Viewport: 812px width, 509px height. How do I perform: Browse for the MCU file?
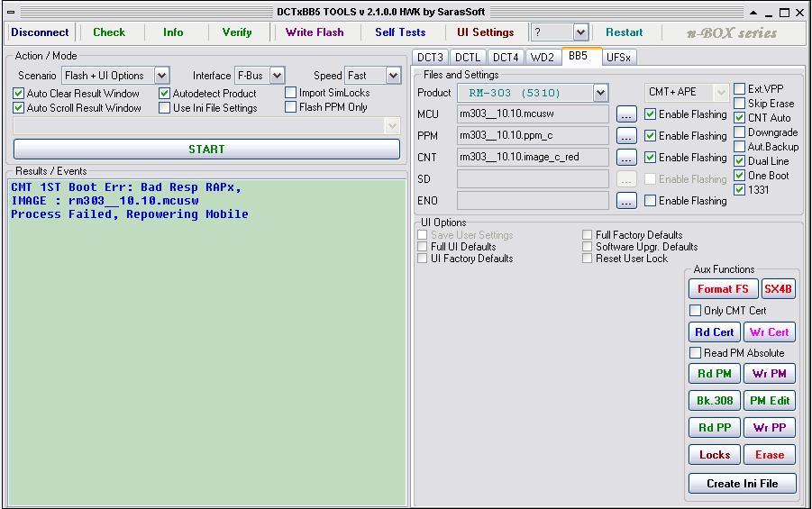pos(626,114)
